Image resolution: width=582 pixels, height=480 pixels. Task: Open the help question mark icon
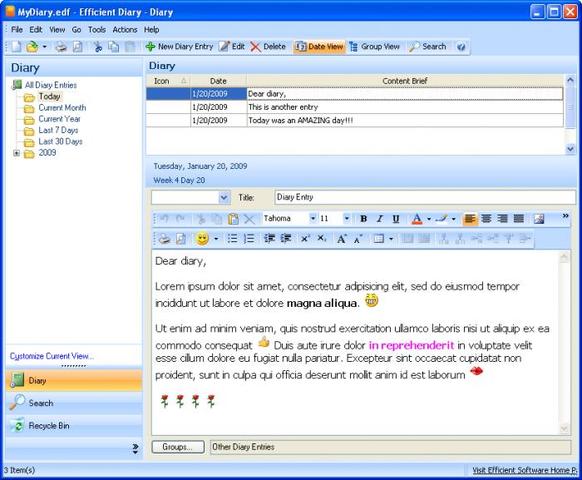click(461, 47)
